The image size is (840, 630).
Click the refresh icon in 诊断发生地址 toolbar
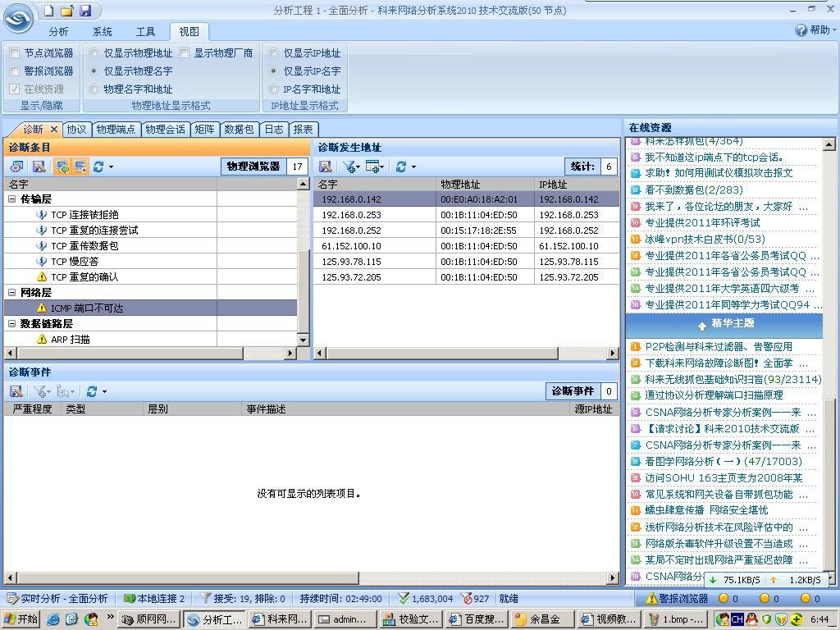(400, 167)
